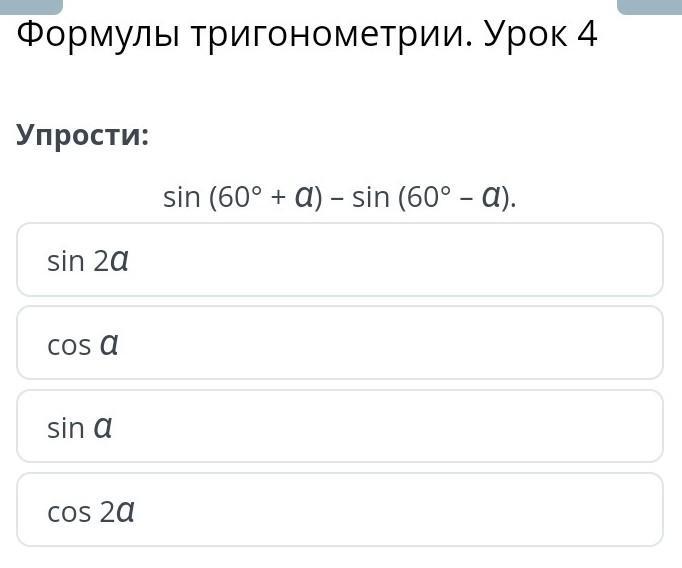Choose the cos α answer option
The image size is (682, 568).
point(340,343)
